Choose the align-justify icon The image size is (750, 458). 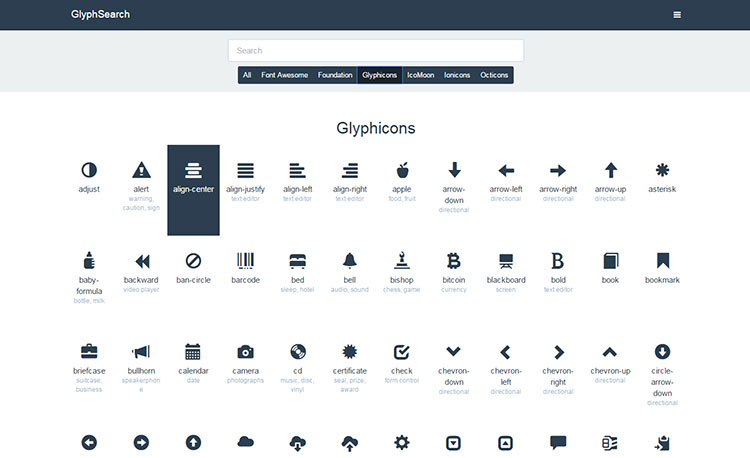click(x=245, y=170)
